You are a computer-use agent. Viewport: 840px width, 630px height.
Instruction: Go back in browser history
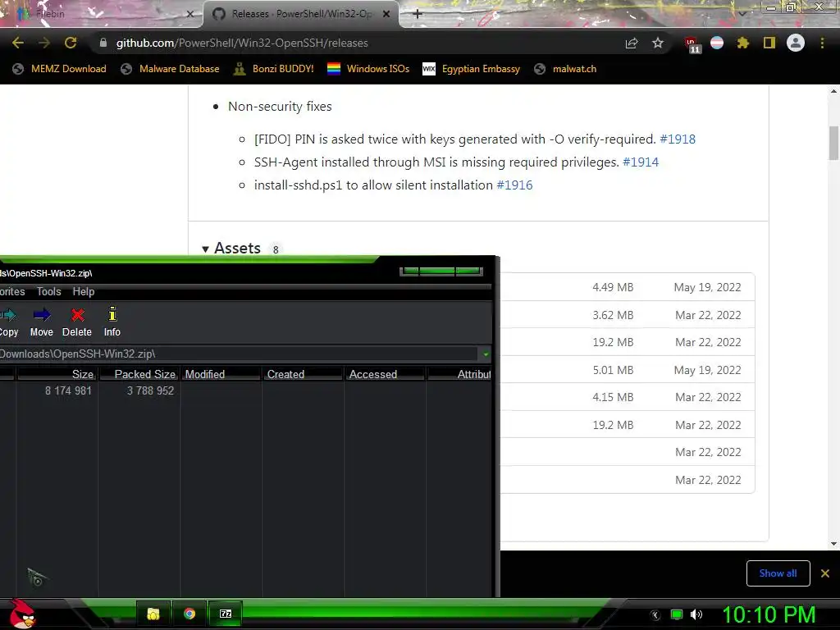pos(18,43)
